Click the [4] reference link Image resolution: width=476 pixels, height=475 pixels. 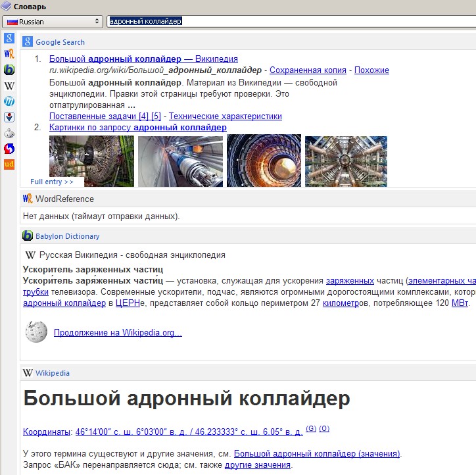143,116
